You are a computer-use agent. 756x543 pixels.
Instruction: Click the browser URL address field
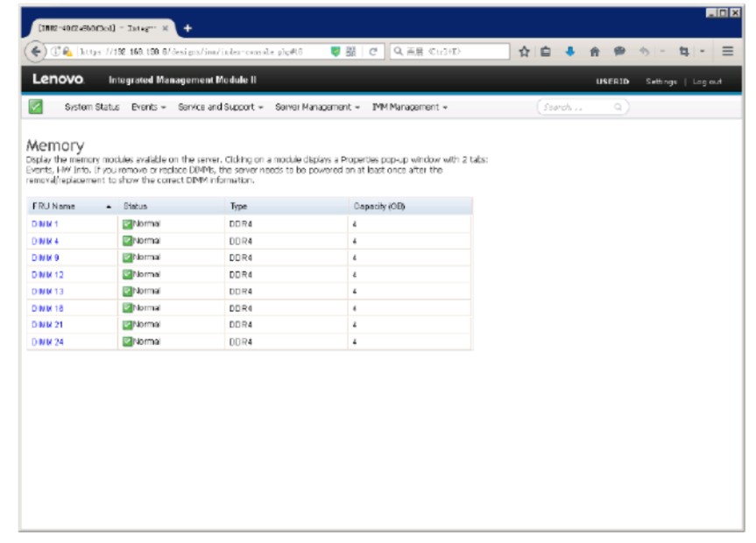tap(203, 52)
